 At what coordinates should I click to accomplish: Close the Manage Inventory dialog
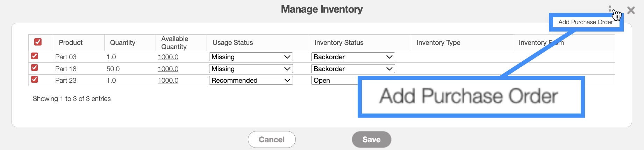click(631, 10)
